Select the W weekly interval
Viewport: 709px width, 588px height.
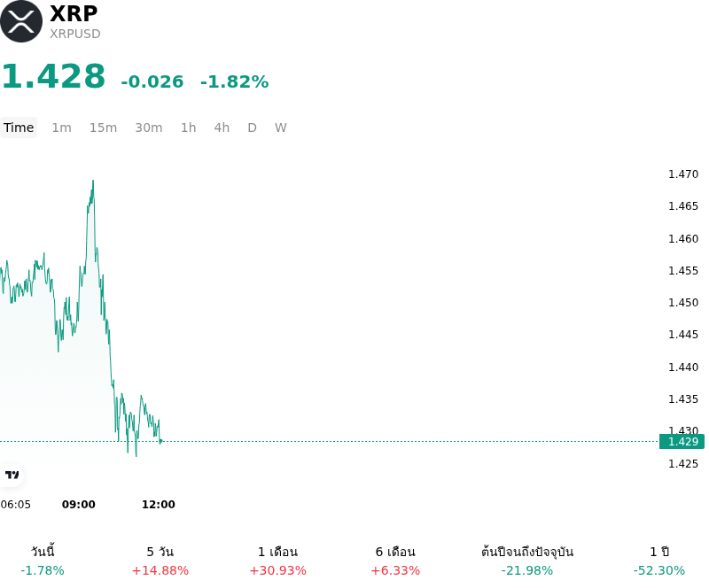pyautogui.click(x=281, y=128)
